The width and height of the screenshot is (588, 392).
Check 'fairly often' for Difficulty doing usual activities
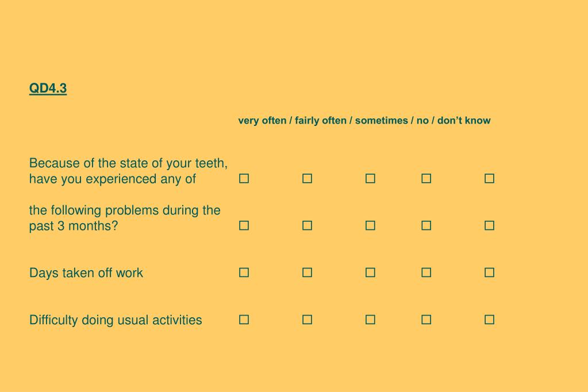click(307, 320)
